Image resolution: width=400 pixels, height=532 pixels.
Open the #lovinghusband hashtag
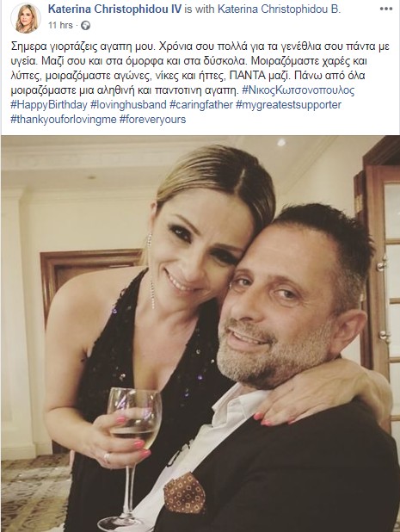(x=128, y=104)
